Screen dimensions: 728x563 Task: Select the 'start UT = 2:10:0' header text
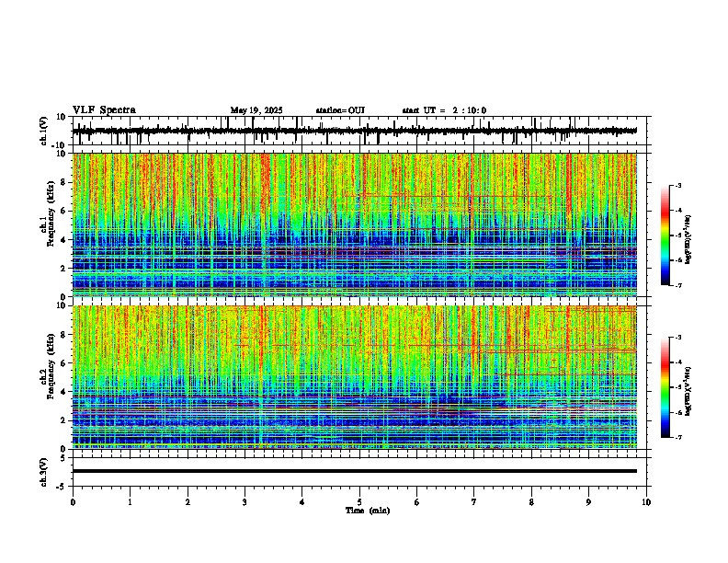tap(444, 110)
